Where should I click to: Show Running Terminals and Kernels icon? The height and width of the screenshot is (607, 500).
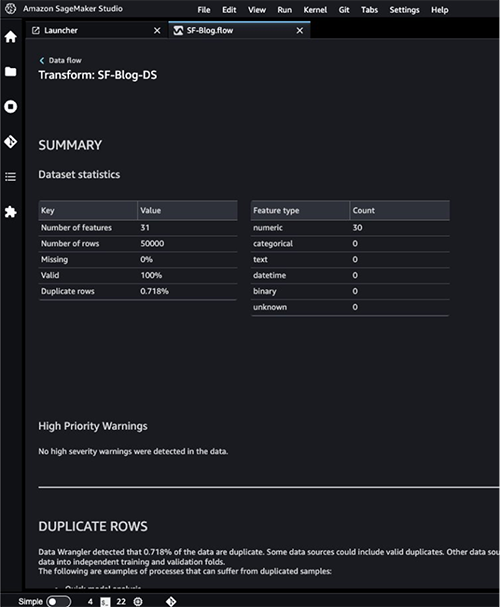coord(10,106)
